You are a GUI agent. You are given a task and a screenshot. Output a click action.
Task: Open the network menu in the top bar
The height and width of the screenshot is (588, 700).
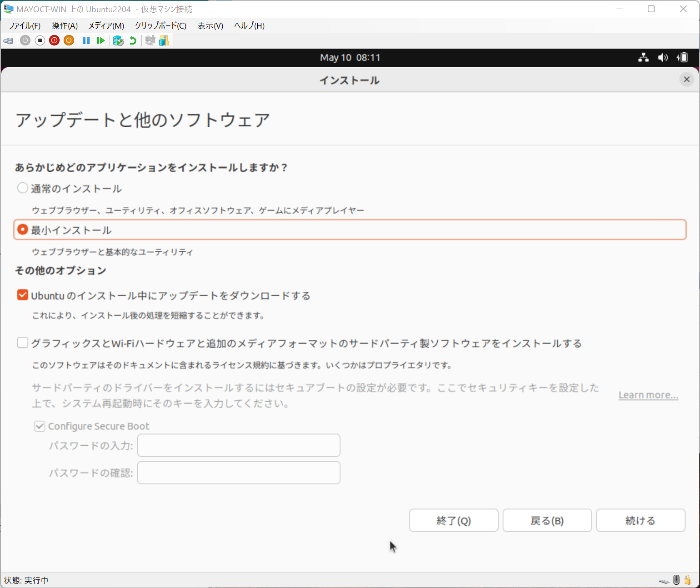click(643, 58)
